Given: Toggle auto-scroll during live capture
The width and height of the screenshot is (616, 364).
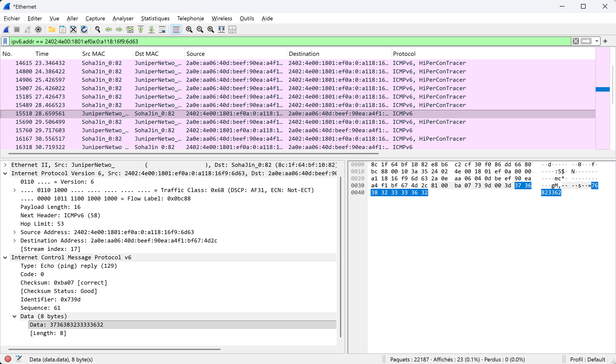Looking at the screenshot, I should click(x=162, y=29).
